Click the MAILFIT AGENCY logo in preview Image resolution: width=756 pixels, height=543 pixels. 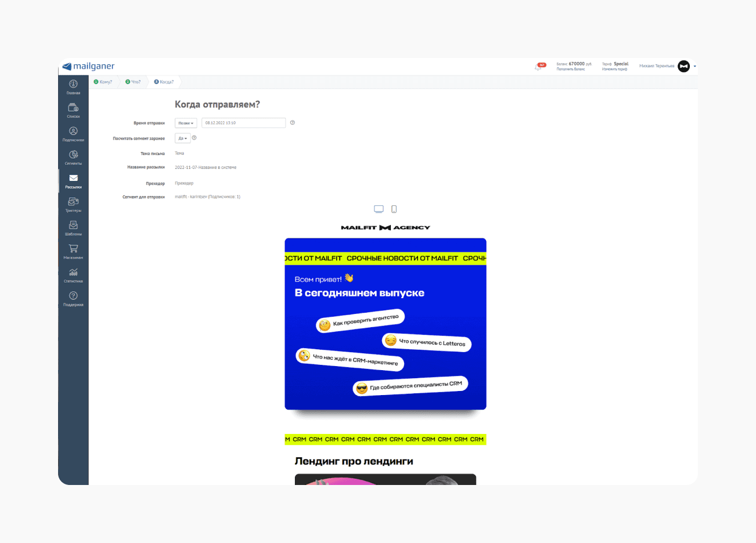point(386,227)
